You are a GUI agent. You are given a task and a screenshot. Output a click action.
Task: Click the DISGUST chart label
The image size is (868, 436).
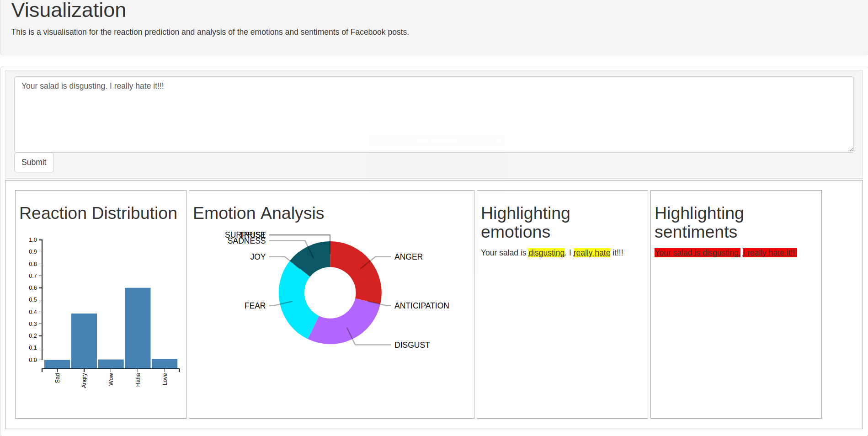[x=412, y=345]
